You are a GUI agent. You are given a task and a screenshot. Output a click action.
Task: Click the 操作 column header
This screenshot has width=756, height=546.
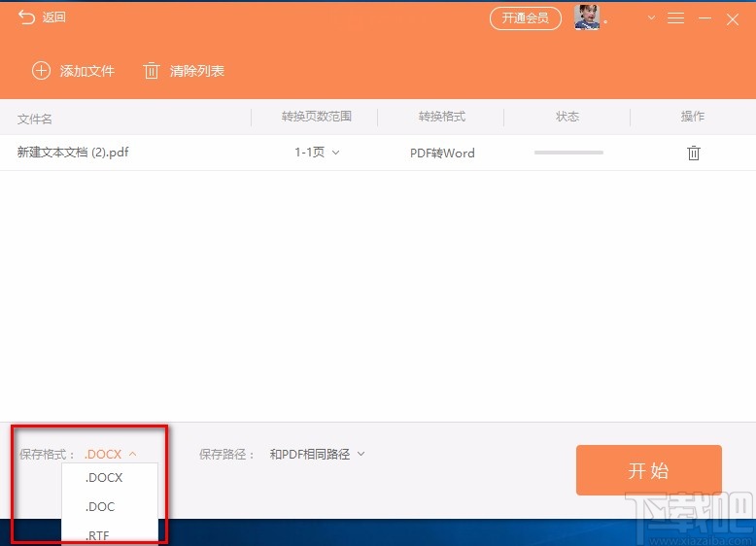[x=693, y=117]
